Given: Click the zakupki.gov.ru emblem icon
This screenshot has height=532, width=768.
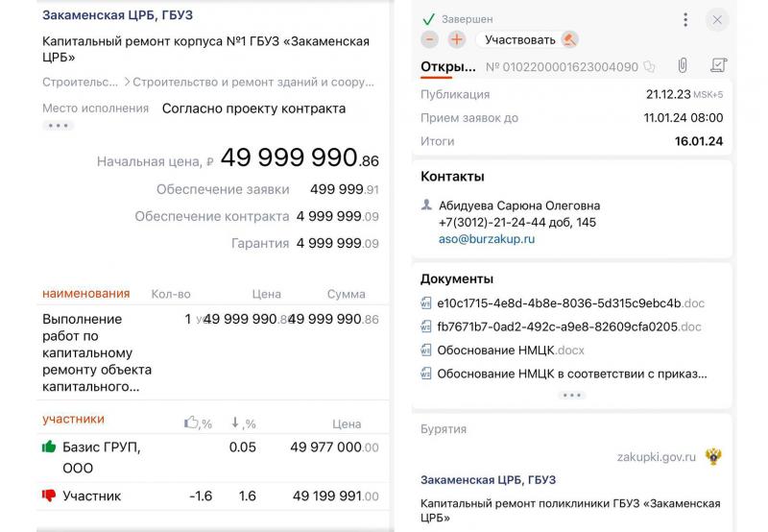Looking at the screenshot, I should click(x=712, y=456).
